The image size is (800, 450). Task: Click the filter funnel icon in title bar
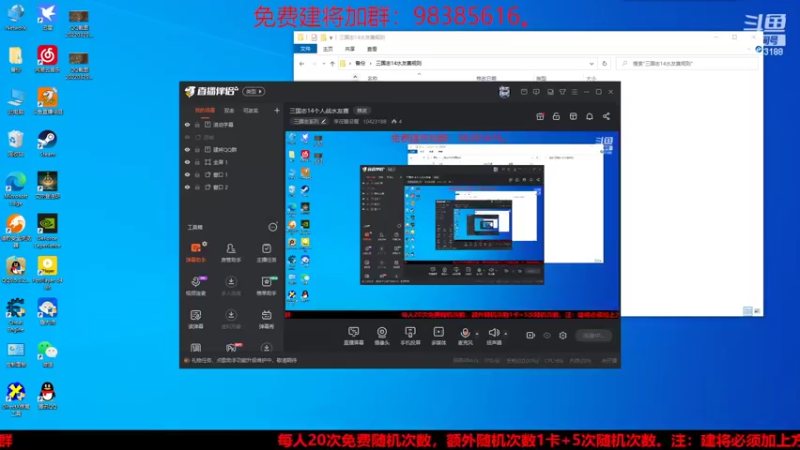562,92
